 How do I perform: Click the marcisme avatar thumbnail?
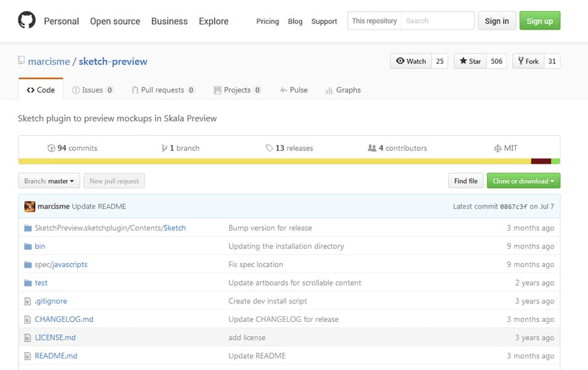coord(30,207)
